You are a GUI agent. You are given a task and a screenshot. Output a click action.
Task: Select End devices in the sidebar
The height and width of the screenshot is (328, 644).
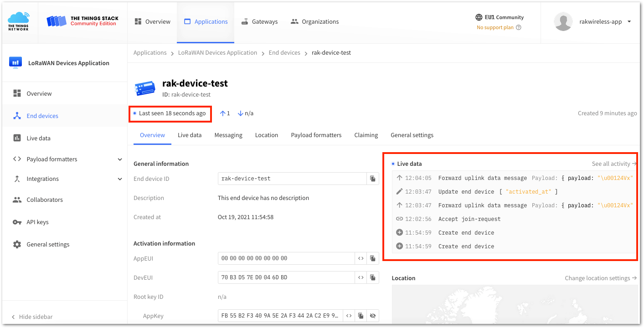(64, 116)
